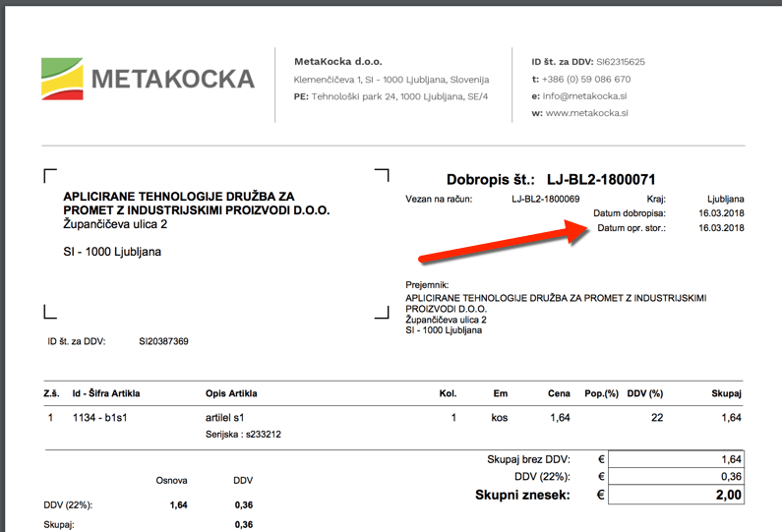Click the Z.š. column header
The height and width of the screenshot is (532, 782).
[x=51, y=393]
